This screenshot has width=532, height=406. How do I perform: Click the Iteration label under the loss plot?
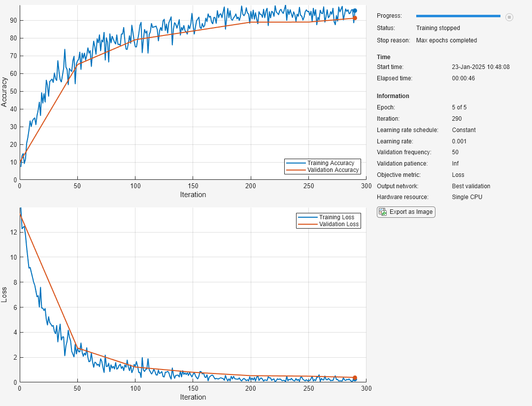point(193,397)
